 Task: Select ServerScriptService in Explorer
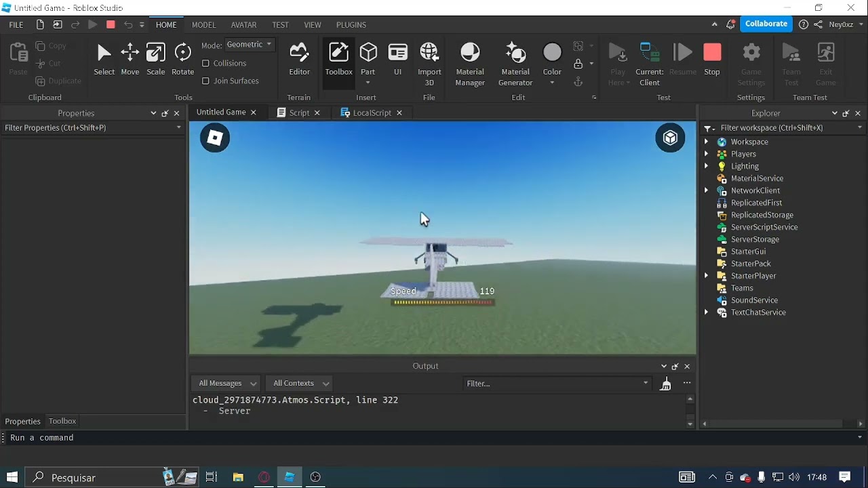point(764,227)
